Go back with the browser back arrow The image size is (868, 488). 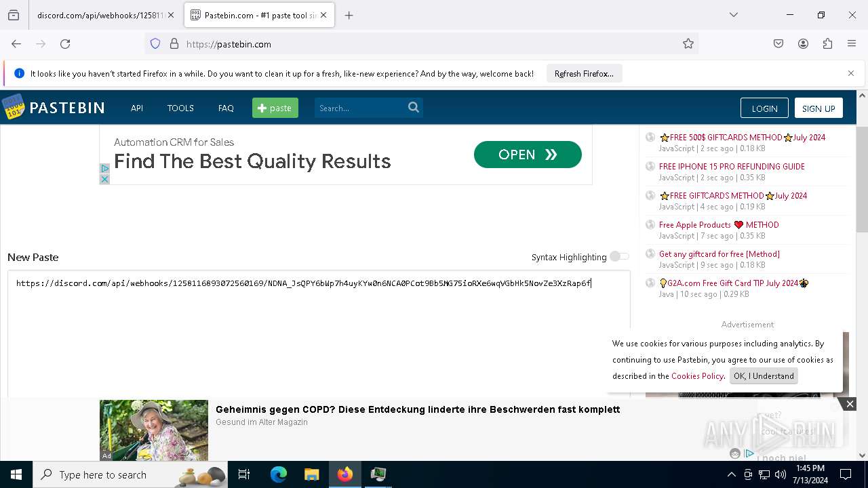pyautogui.click(x=16, y=44)
